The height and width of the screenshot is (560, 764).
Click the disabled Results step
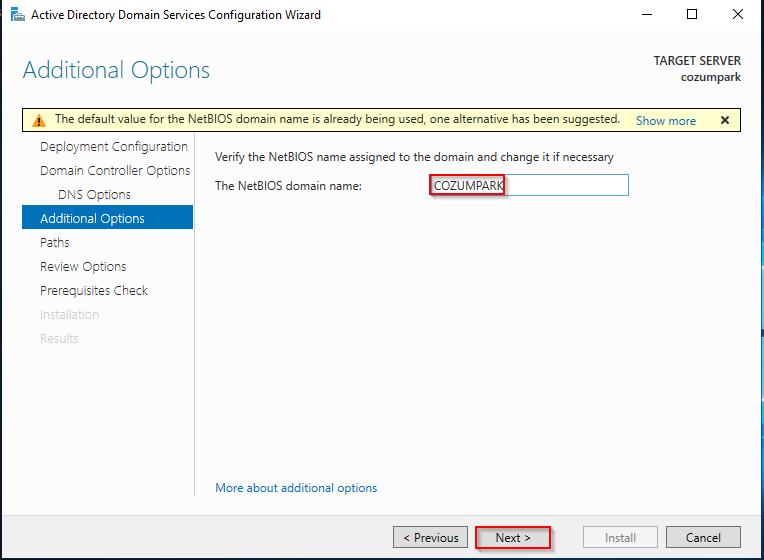(59, 338)
